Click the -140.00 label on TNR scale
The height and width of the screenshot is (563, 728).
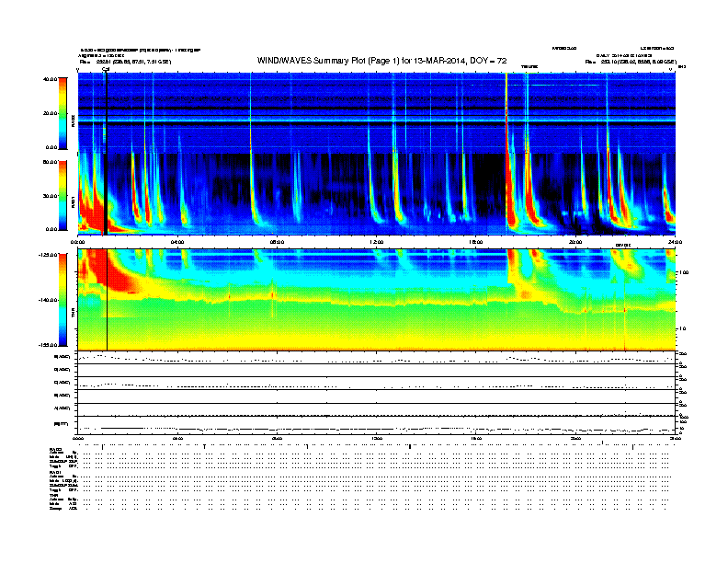(x=49, y=300)
